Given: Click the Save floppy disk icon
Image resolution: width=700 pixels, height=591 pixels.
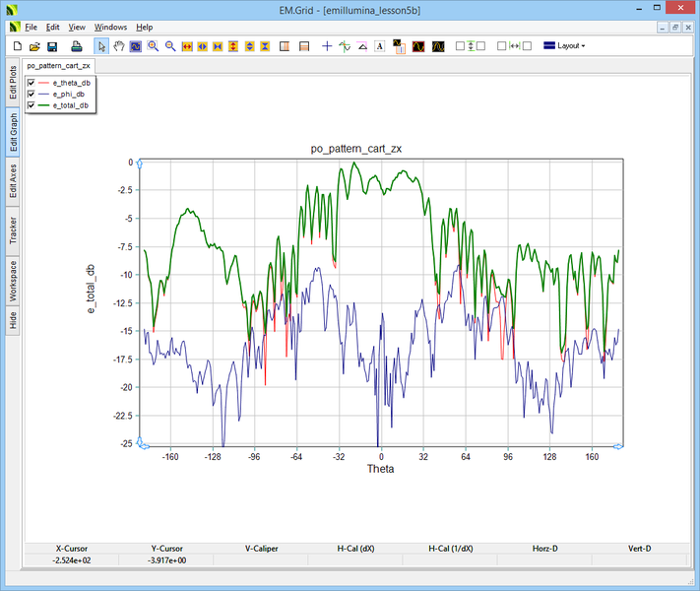Looking at the screenshot, I should pyautogui.click(x=52, y=46).
